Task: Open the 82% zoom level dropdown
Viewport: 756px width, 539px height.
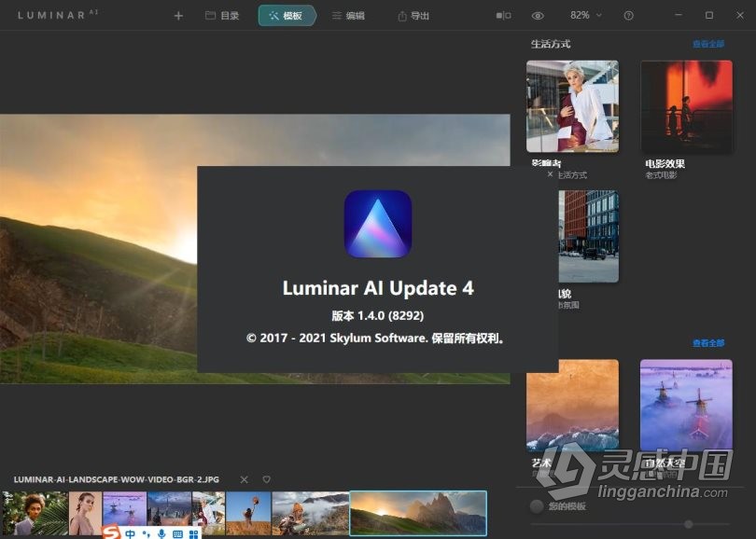Action: pyautogui.click(x=586, y=16)
